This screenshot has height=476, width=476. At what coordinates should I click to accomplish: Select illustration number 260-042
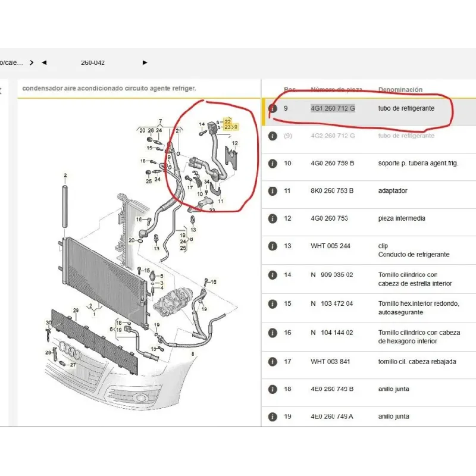pos(93,62)
